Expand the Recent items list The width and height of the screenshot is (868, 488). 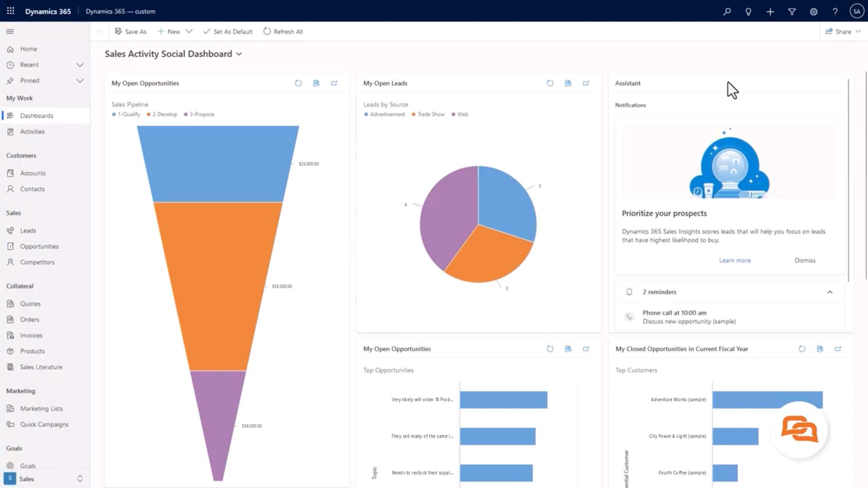click(80, 65)
